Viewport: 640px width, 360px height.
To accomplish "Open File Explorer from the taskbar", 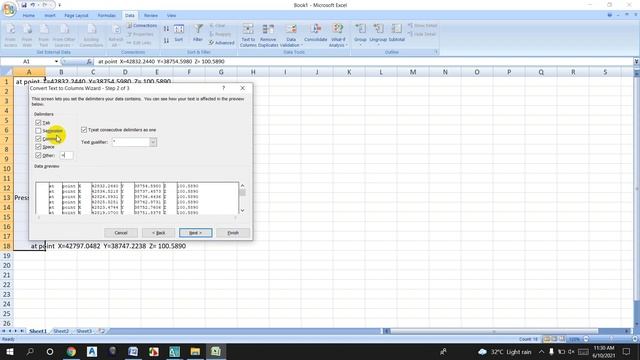I will click(x=195, y=351).
